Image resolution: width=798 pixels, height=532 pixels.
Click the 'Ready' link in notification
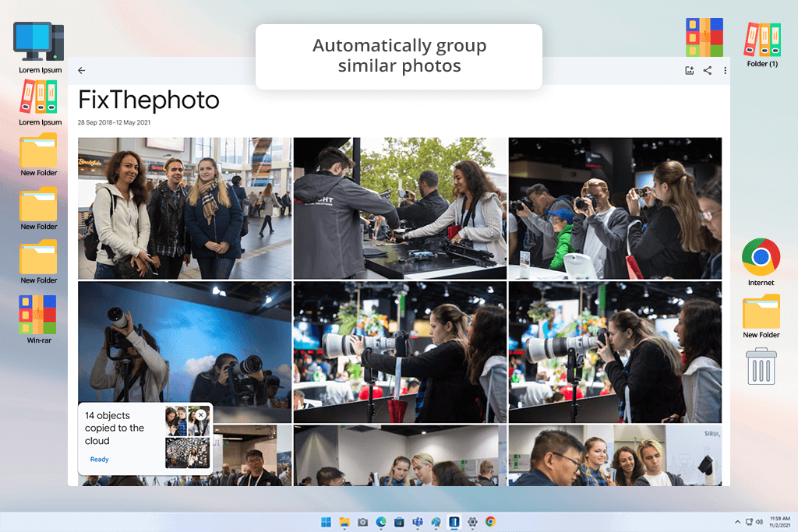(99, 460)
